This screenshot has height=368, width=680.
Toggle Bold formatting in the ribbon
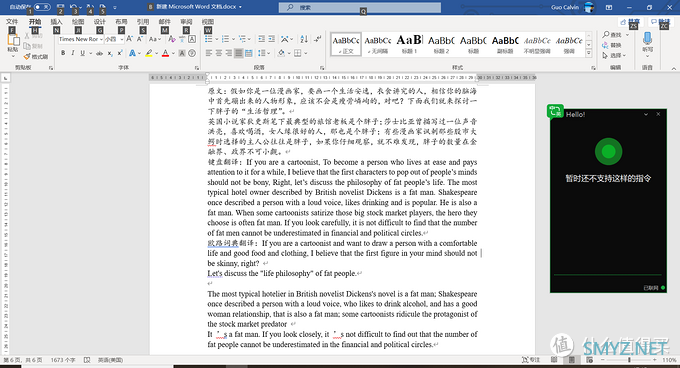point(63,53)
